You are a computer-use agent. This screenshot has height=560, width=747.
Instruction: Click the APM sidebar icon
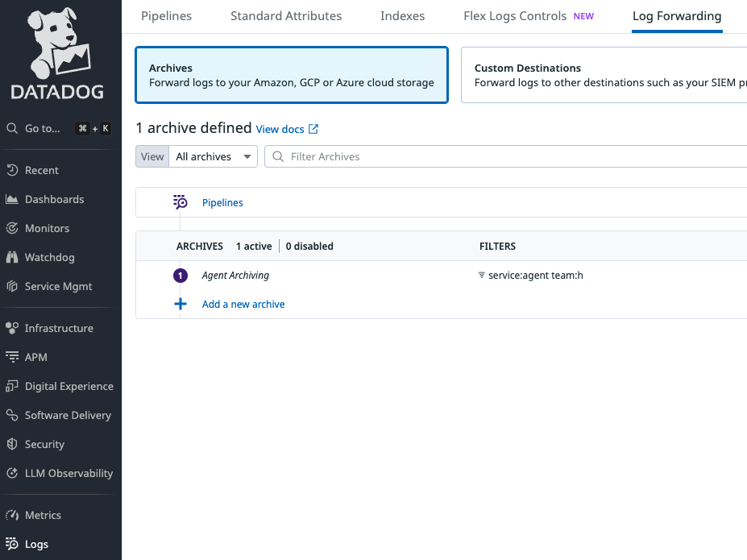[12, 357]
